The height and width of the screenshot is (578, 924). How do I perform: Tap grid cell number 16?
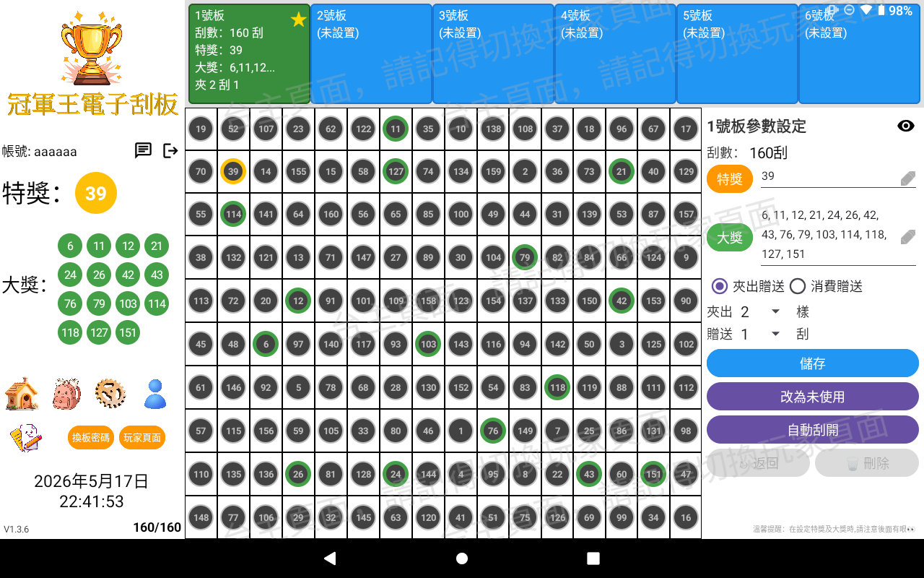(686, 517)
